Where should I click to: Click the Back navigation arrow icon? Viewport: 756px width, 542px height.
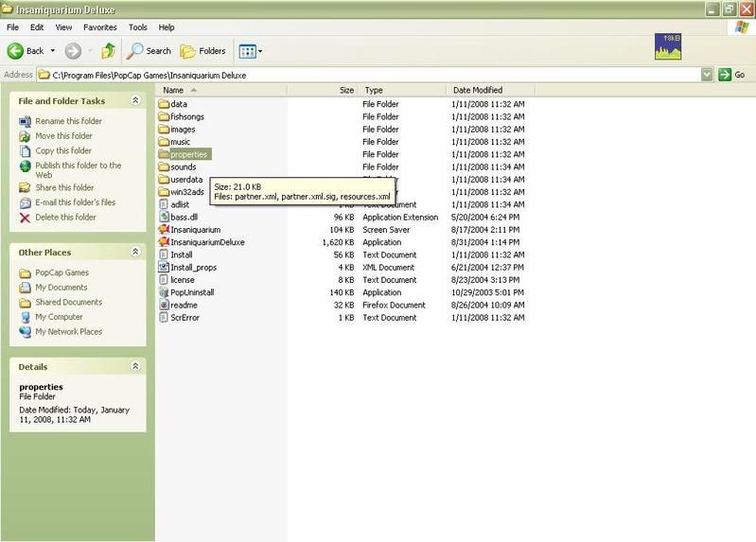tap(16, 51)
